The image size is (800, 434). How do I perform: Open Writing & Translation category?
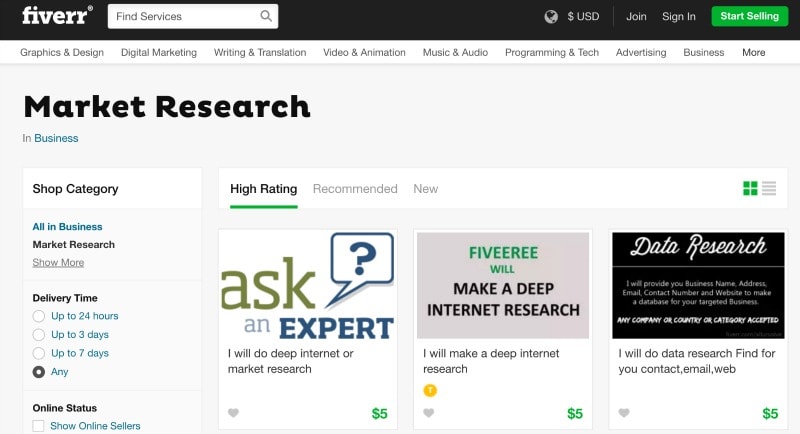(x=260, y=52)
